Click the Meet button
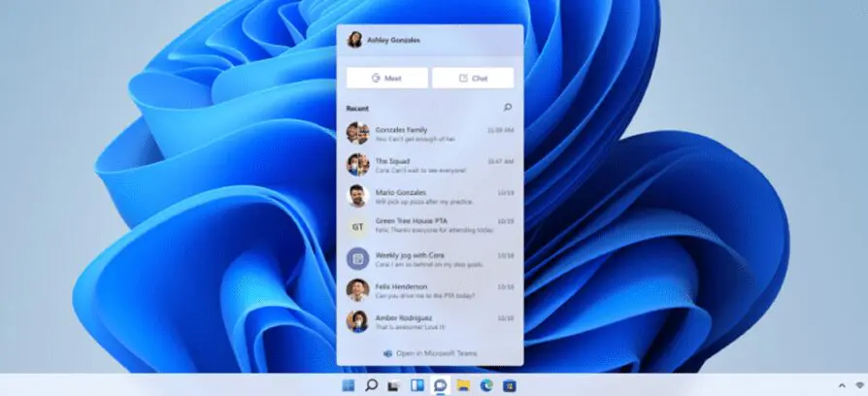The image size is (868, 396). [x=387, y=78]
